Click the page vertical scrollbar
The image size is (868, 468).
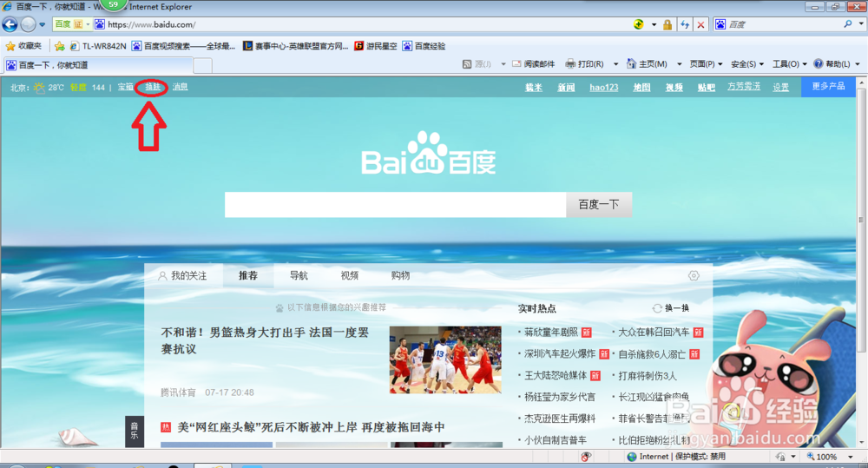pos(861,221)
